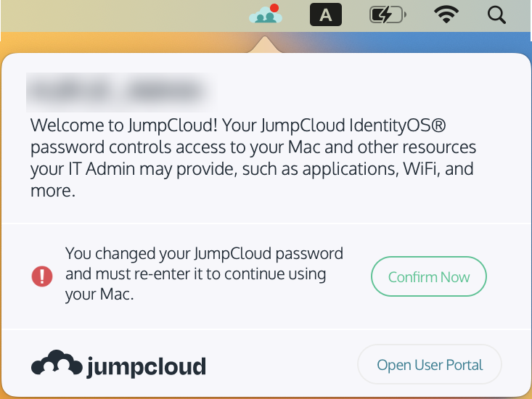Click the battery charging status icon
The height and width of the screenshot is (399, 532).
click(388, 15)
